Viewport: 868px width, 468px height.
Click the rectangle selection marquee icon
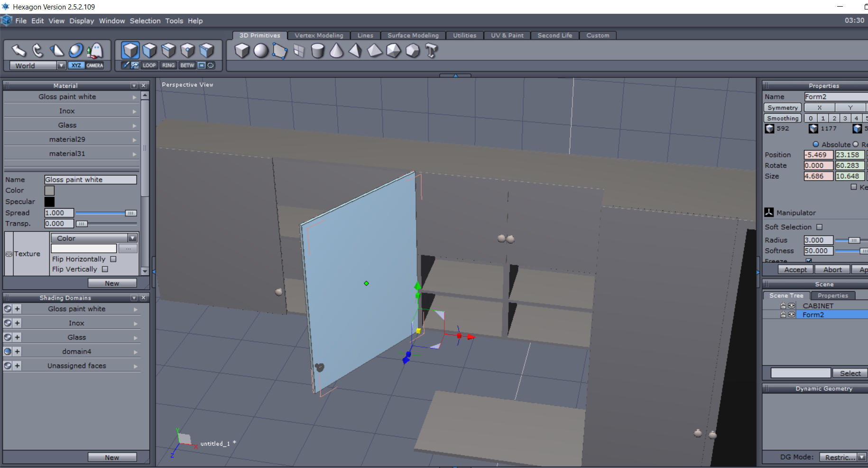pos(202,65)
